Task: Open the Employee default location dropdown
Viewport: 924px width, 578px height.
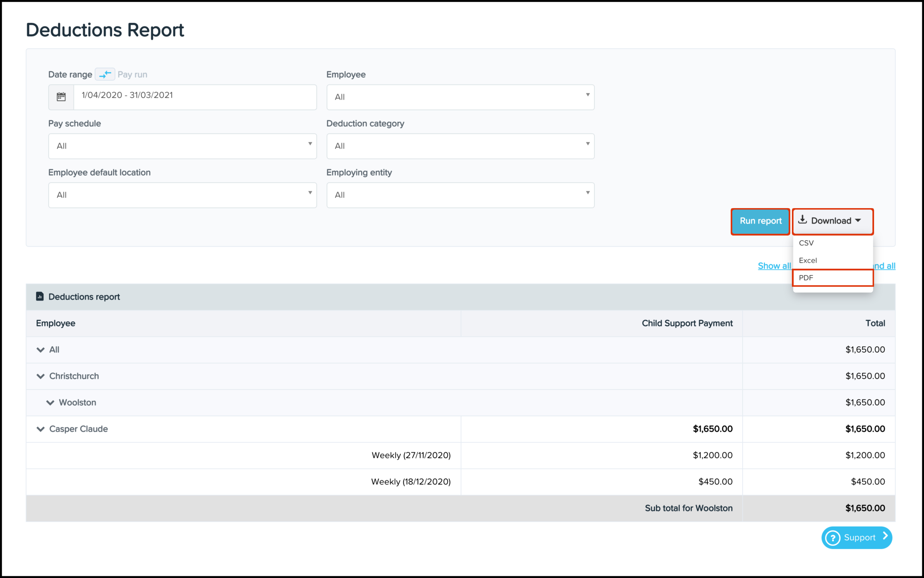Action: 182,195
